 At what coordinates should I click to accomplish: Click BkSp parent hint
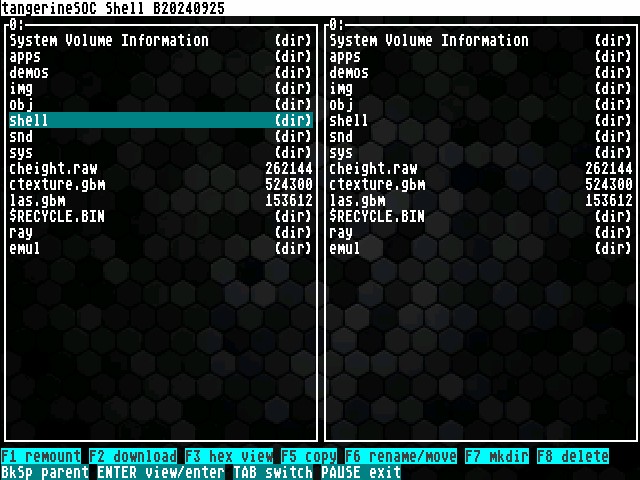coord(45,472)
